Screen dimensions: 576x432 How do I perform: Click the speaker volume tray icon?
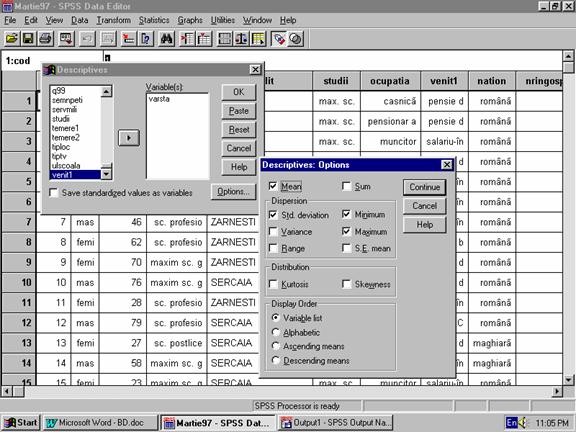pyautogui.click(x=523, y=423)
